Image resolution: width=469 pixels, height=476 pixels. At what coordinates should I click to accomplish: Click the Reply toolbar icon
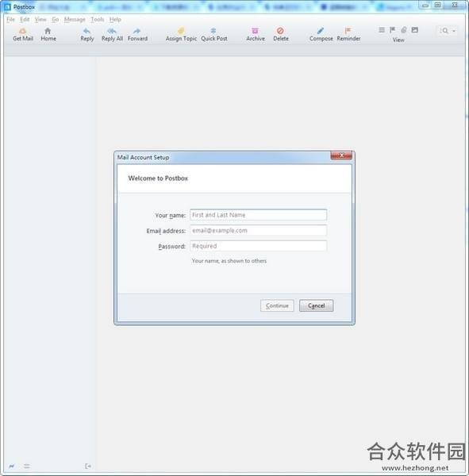(86, 31)
